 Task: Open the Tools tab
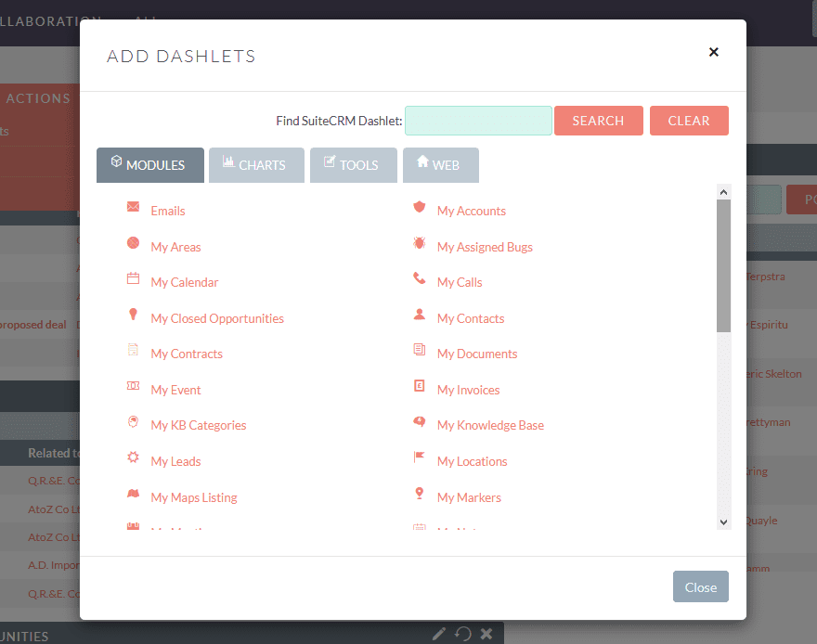(354, 165)
